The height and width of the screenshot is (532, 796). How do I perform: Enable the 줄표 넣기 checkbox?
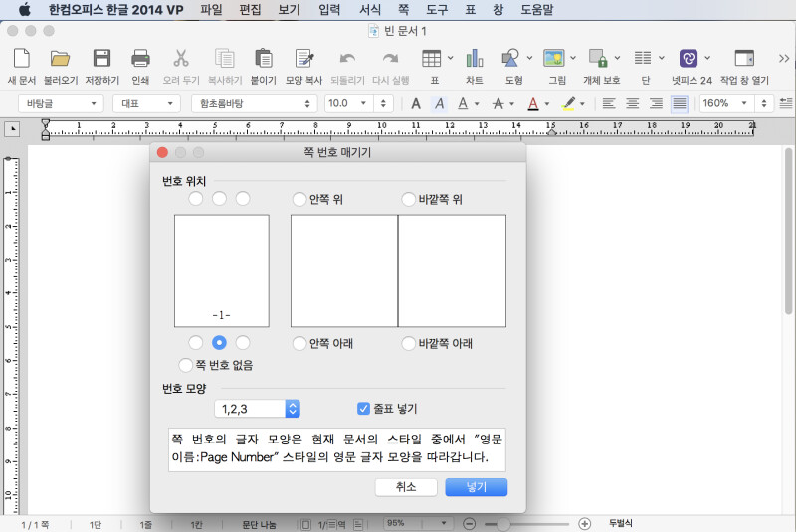click(x=364, y=409)
